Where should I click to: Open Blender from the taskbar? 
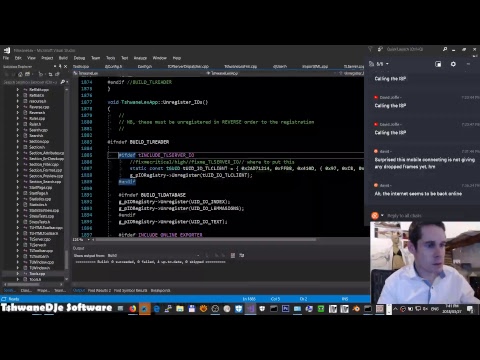356,309
